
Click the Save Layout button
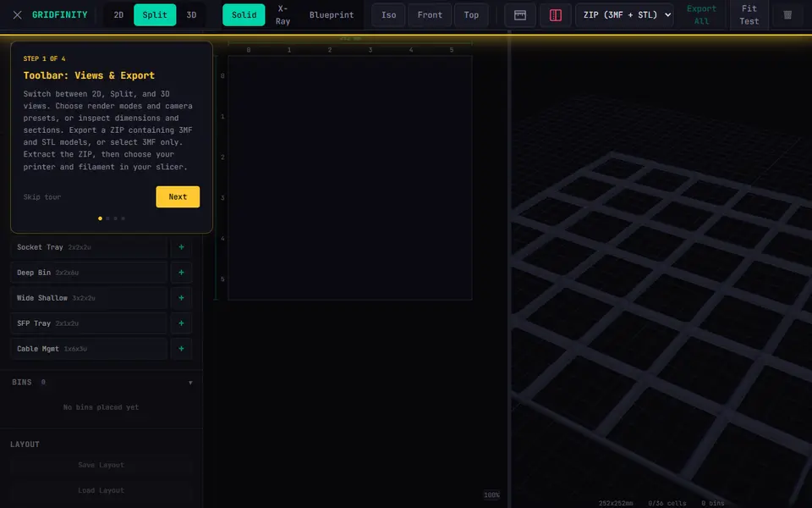coord(101,465)
